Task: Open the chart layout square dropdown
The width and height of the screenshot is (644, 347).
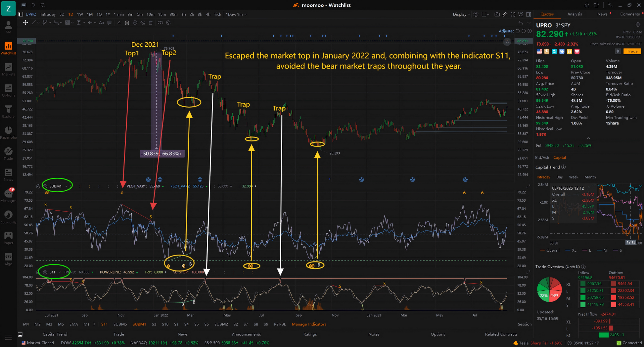Action: coord(485,15)
